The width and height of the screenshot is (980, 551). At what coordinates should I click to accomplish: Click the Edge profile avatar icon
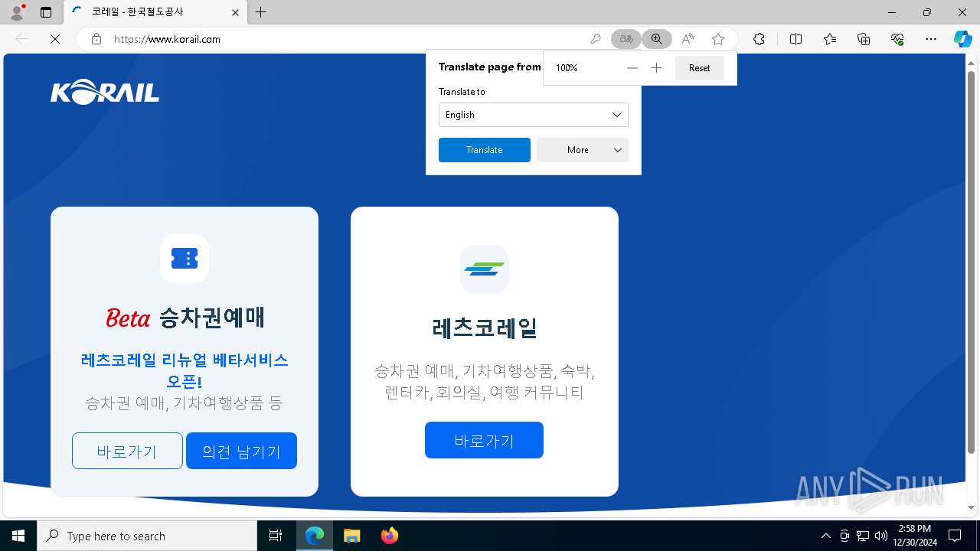coord(16,12)
